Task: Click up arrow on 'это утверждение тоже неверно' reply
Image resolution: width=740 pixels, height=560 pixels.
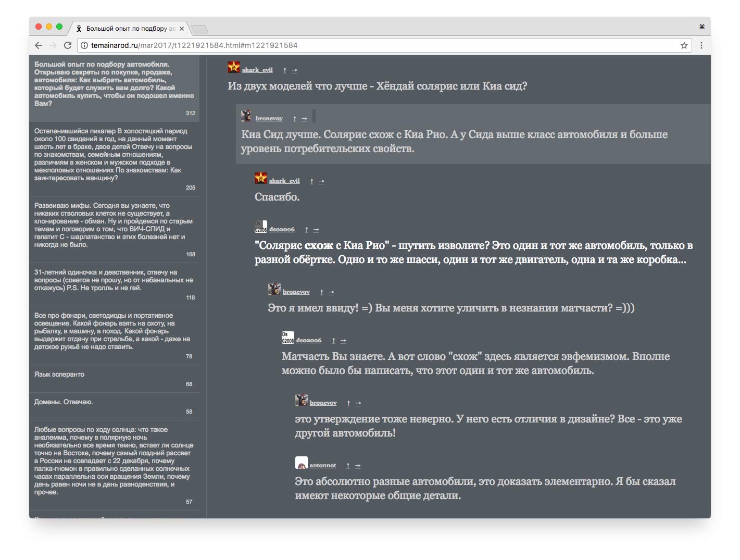Action: tap(348, 403)
